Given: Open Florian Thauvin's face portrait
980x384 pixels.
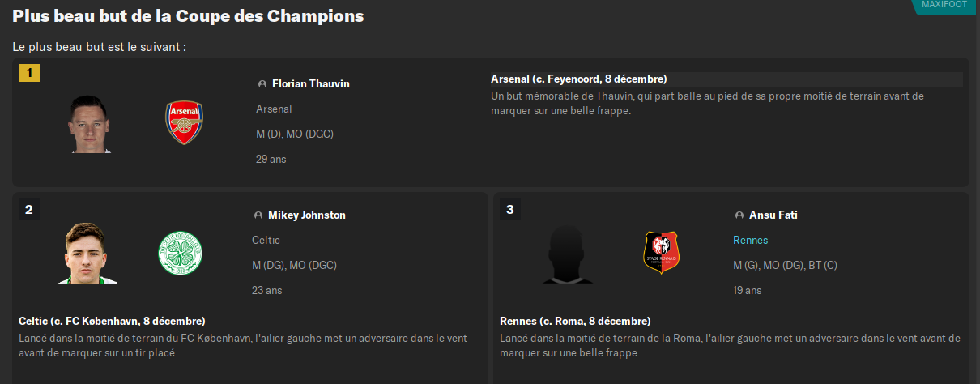Looking at the screenshot, I should (89, 123).
